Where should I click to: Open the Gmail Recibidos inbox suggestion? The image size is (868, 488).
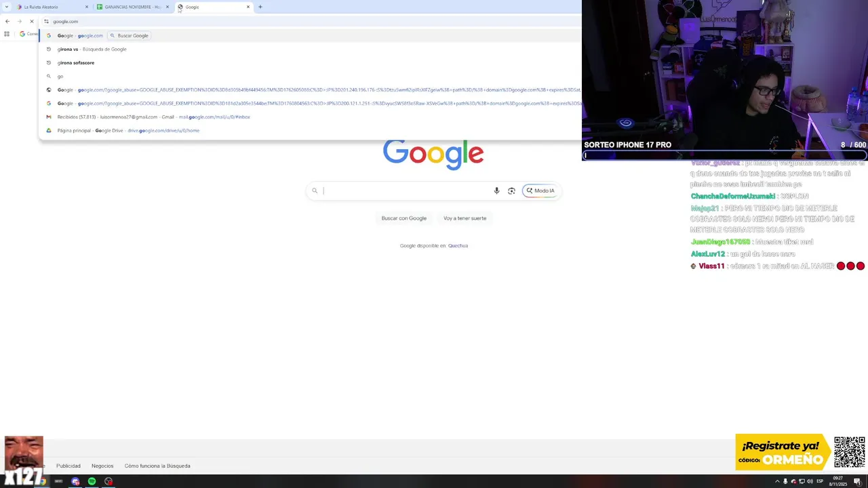[x=310, y=117]
